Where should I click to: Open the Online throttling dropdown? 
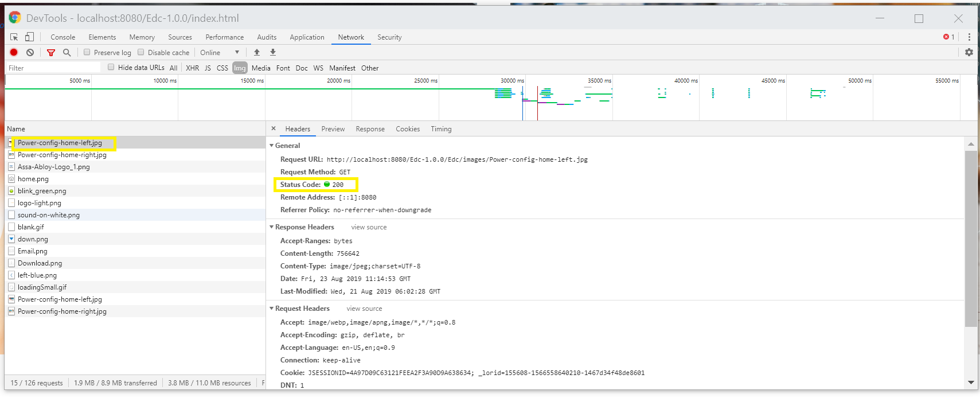coord(219,52)
